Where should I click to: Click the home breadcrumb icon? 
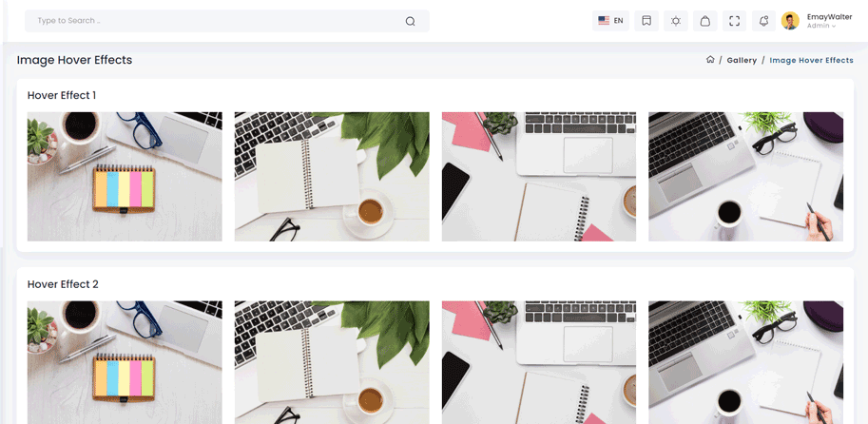point(710,60)
